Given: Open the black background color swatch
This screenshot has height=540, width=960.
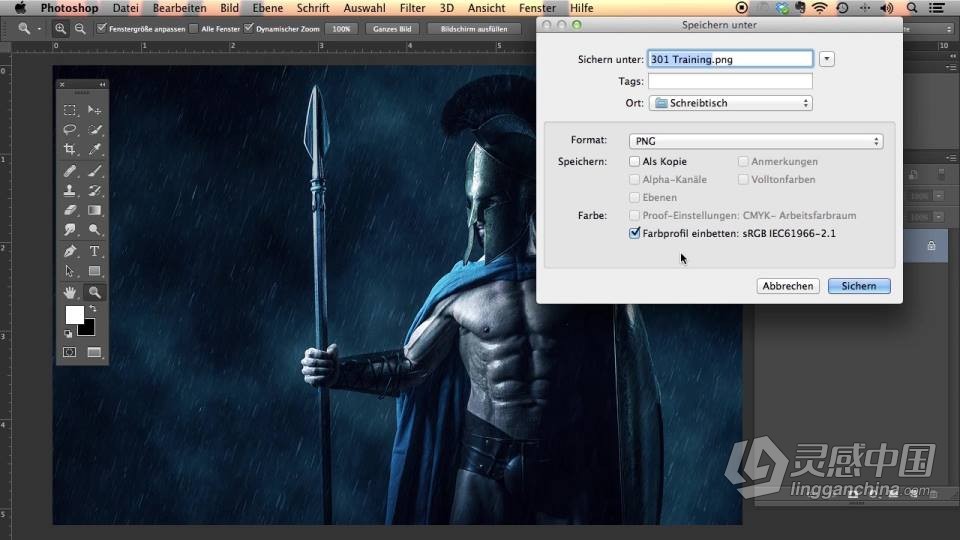Looking at the screenshot, I should click(x=89, y=329).
